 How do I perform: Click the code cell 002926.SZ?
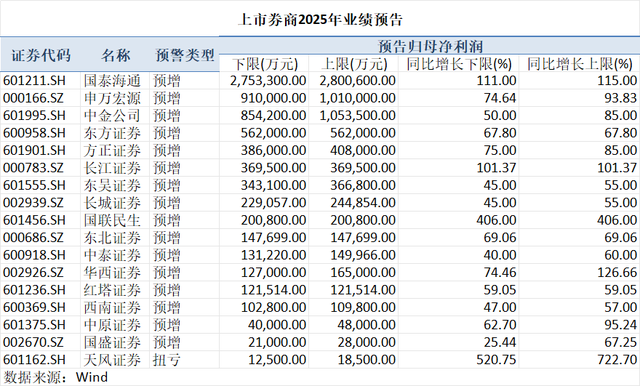click(33, 272)
